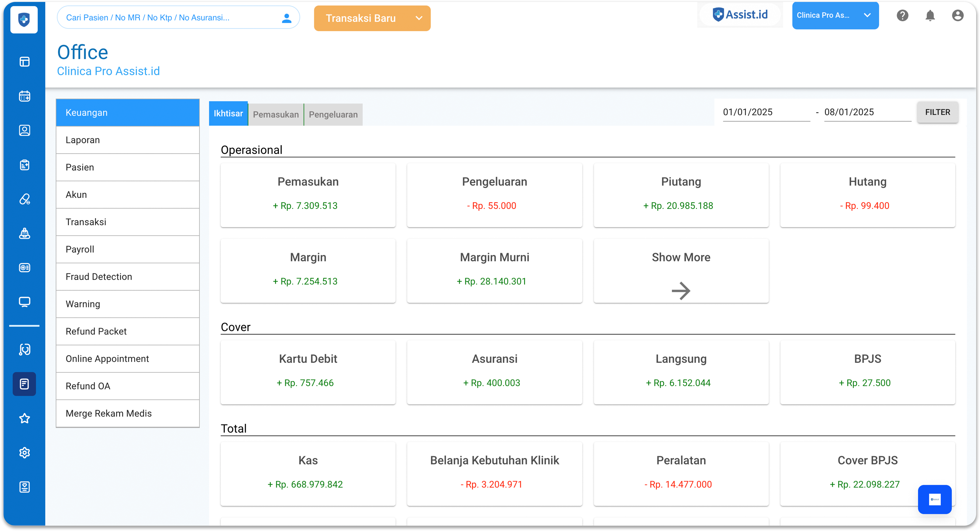Open the notifications bell icon
The image size is (980, 531).
point(930,16)
